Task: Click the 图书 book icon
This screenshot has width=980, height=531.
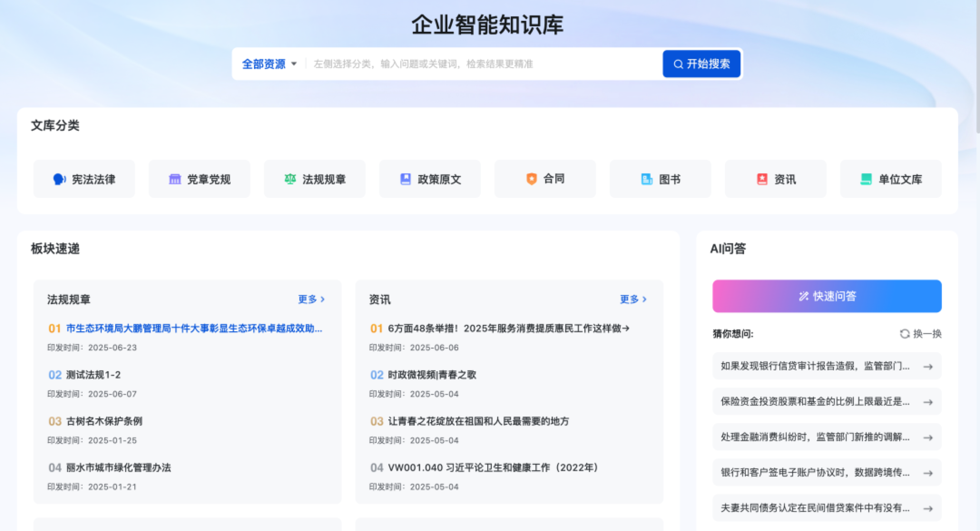Action: (x=647, y=179)
